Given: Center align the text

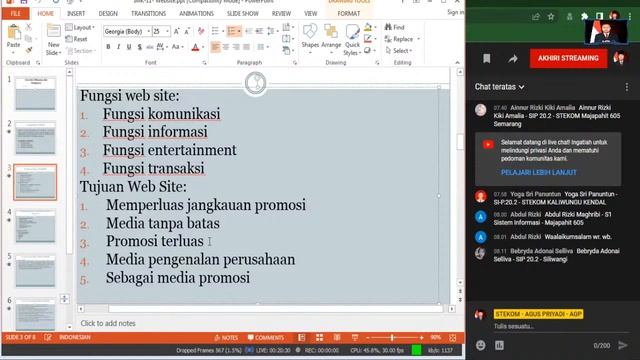Looking at the screenshot, I should 226,47.
